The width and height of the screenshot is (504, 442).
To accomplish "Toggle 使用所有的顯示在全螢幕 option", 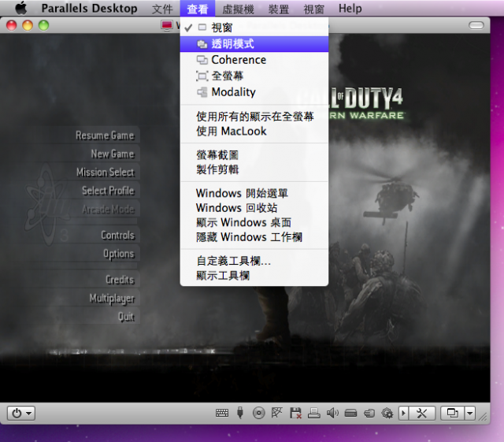I will click(254, 116).
